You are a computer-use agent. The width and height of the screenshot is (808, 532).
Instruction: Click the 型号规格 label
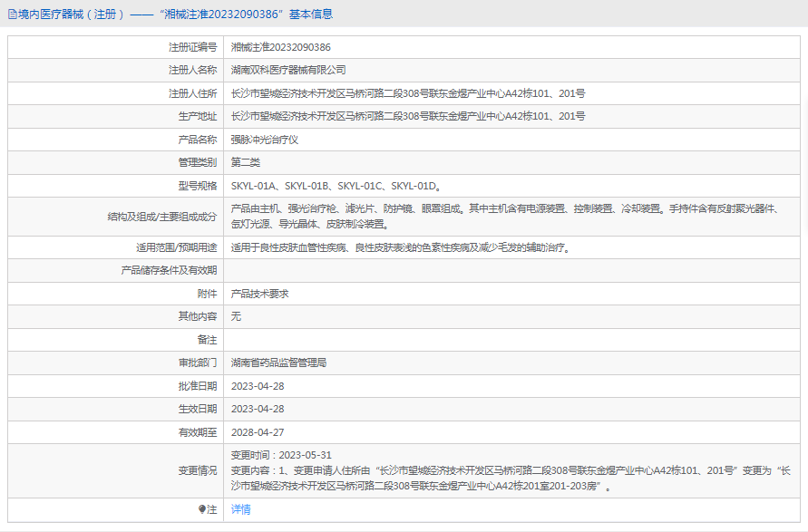[198, 186]
